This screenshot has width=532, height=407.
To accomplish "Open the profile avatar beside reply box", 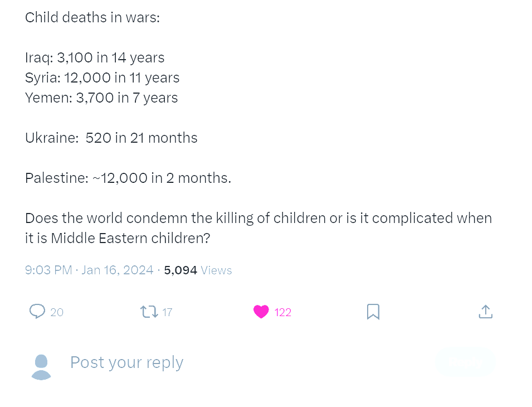I will point(41,367).
